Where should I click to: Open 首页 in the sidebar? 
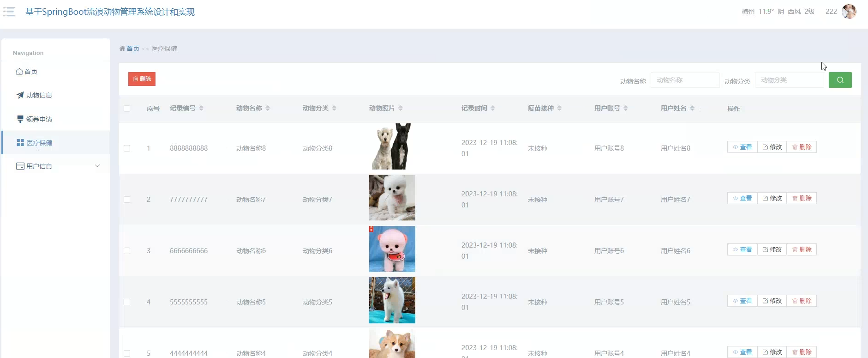pyautogui.click(x=55, y=72)
